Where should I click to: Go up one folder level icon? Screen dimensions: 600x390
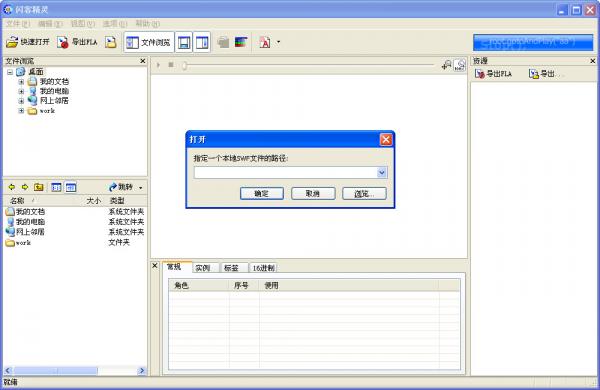39,187
